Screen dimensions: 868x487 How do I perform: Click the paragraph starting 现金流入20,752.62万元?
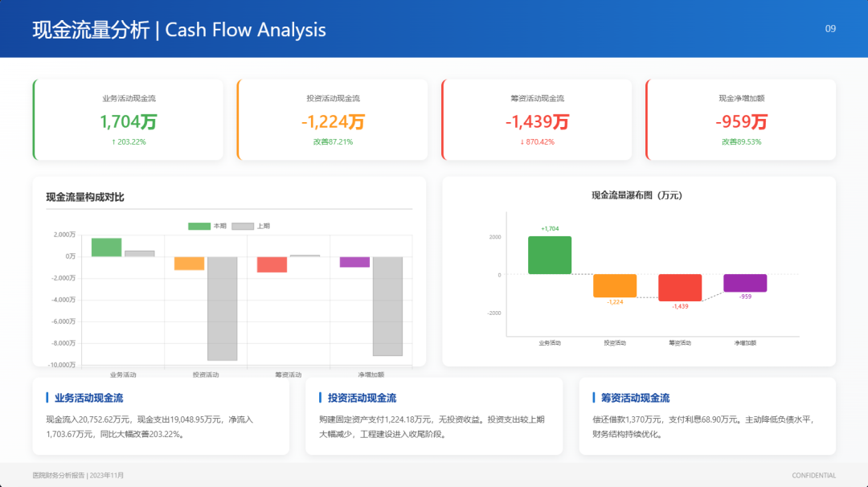coord(149,427)
